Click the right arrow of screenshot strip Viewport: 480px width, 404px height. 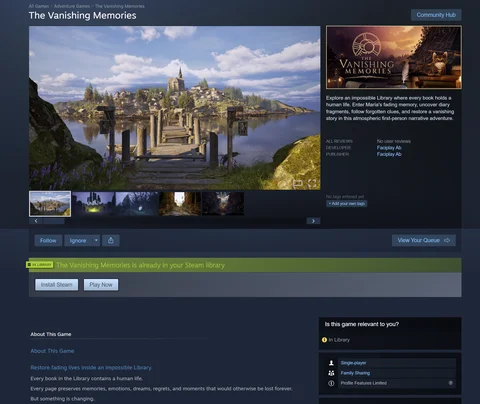pyautogui.click(x=313, y=221)
